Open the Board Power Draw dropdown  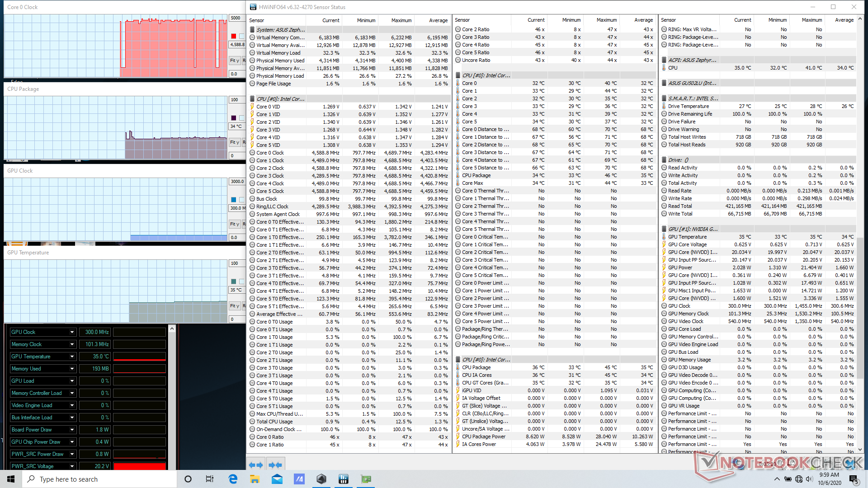pyautogui.click(x=72, y=430)
